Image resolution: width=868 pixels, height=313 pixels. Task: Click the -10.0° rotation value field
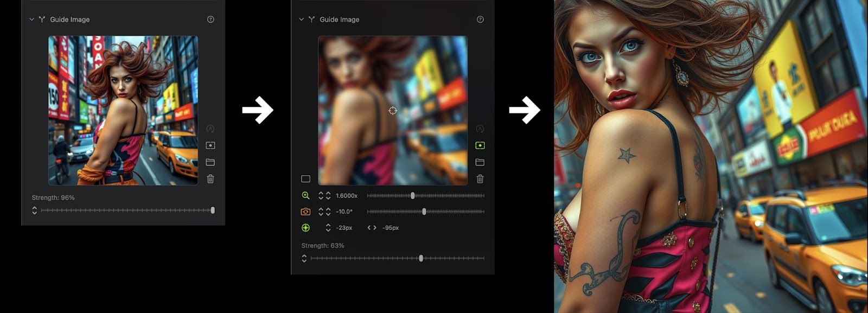pos(344,212)
